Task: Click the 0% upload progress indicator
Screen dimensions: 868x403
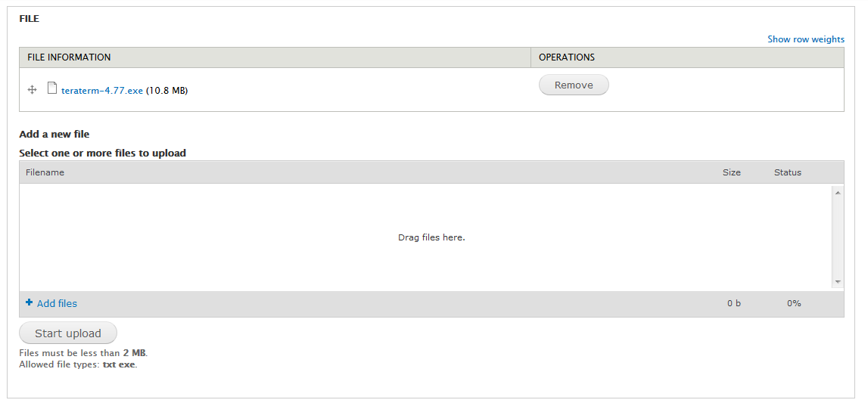Action: pos(794,303)
